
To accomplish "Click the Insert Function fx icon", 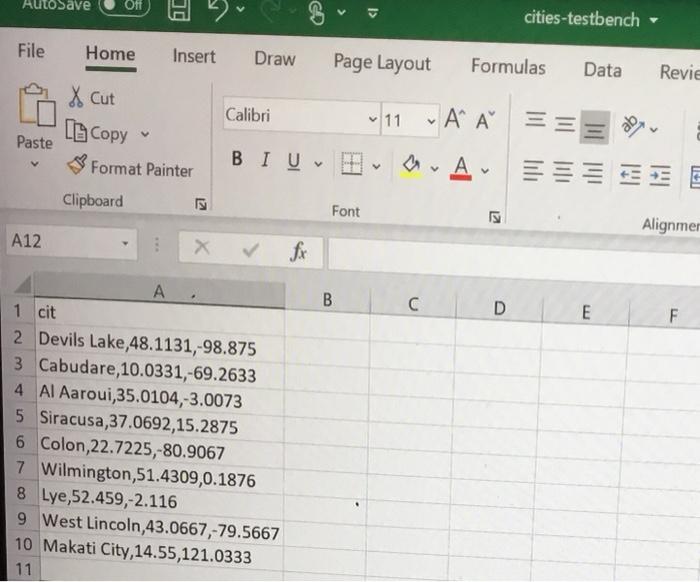I will (x=298, y=252).
